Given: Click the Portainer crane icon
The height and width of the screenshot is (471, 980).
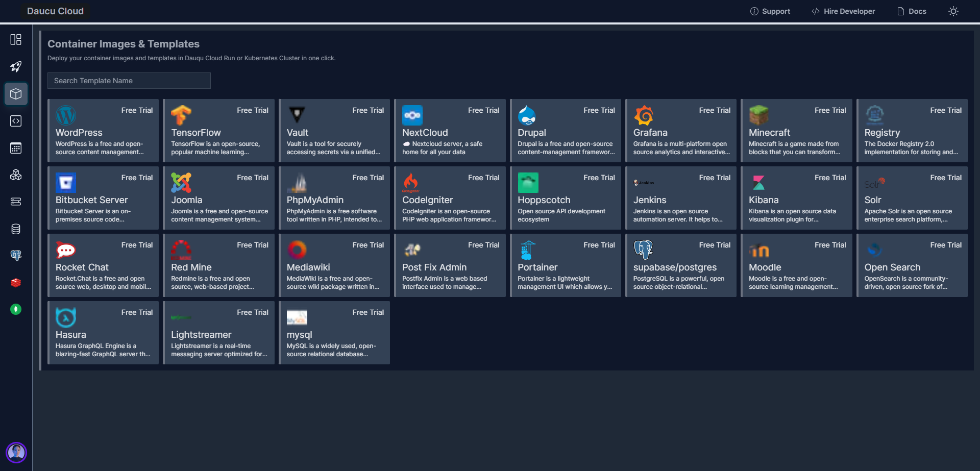Looking at the screenshot, I should (x=528, y=250).
